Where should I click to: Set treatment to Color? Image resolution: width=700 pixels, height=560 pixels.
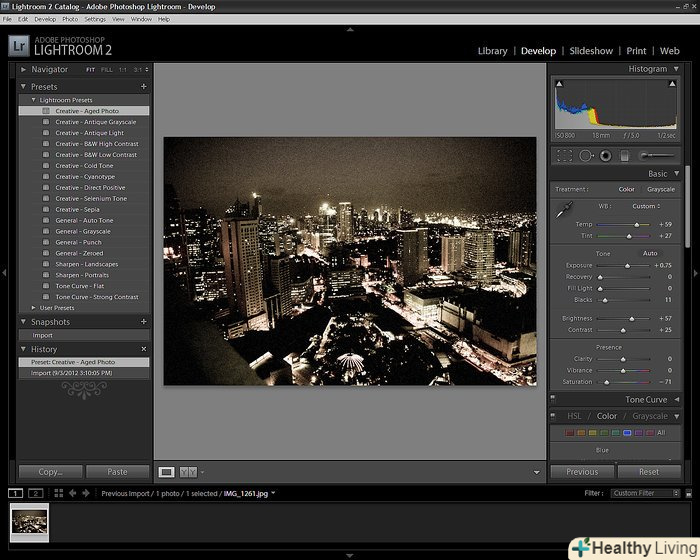(x=626, y=189)
